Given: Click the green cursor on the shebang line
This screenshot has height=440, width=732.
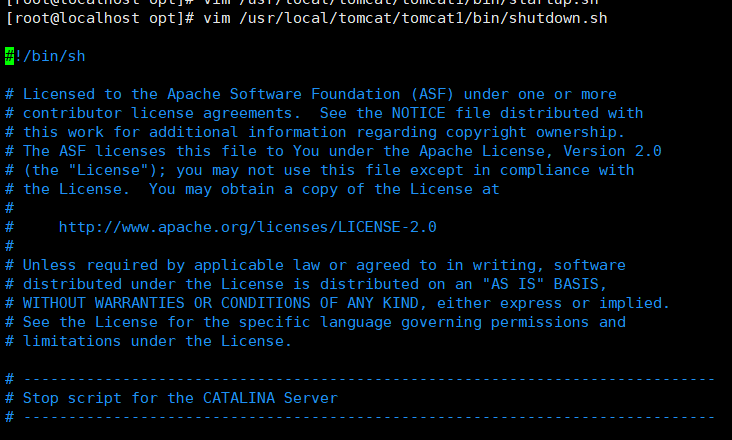Looking at the screenshot, I should coord(9,56).
